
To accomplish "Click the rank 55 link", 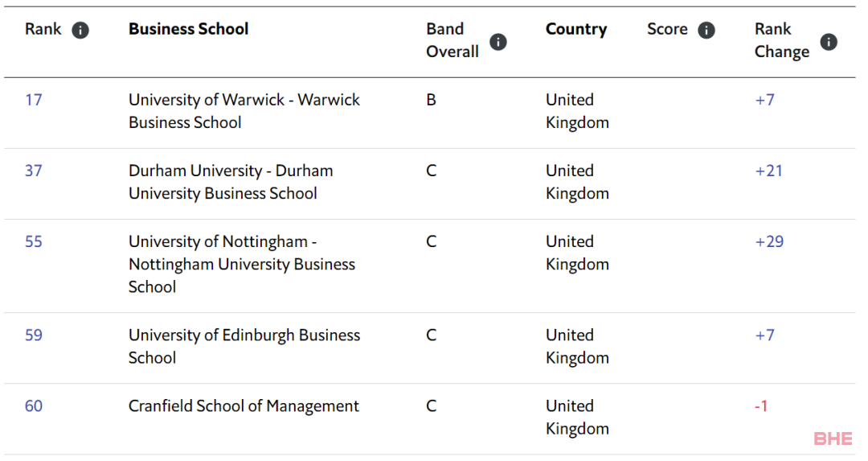I will click(34, 241).
